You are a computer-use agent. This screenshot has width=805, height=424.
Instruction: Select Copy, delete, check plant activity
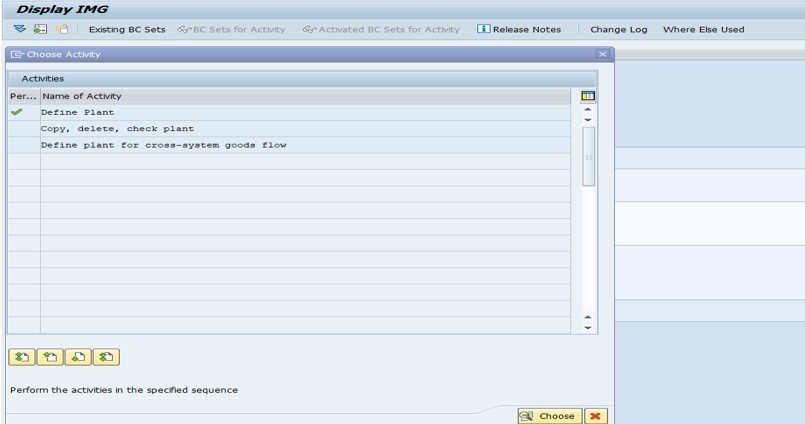click(117, 128)
